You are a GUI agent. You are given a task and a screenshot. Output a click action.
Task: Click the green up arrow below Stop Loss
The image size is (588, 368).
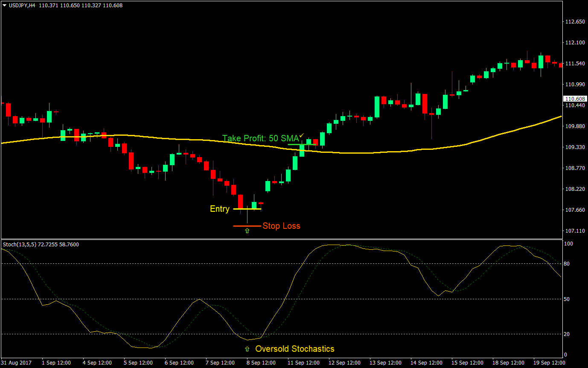[247, 231]
